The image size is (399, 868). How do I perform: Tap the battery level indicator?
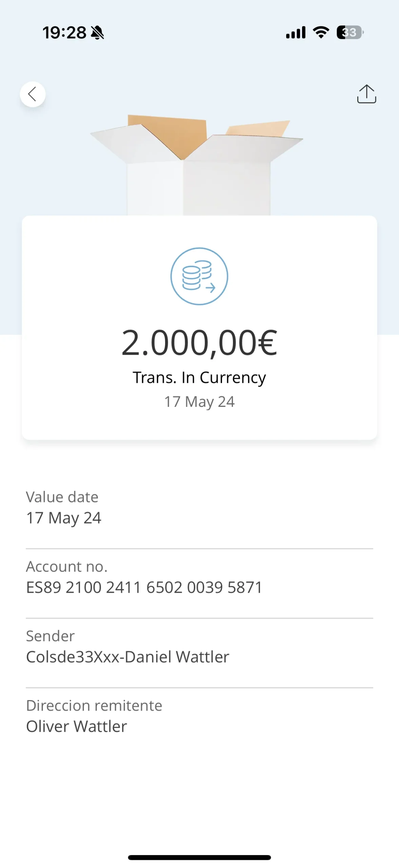350,33
